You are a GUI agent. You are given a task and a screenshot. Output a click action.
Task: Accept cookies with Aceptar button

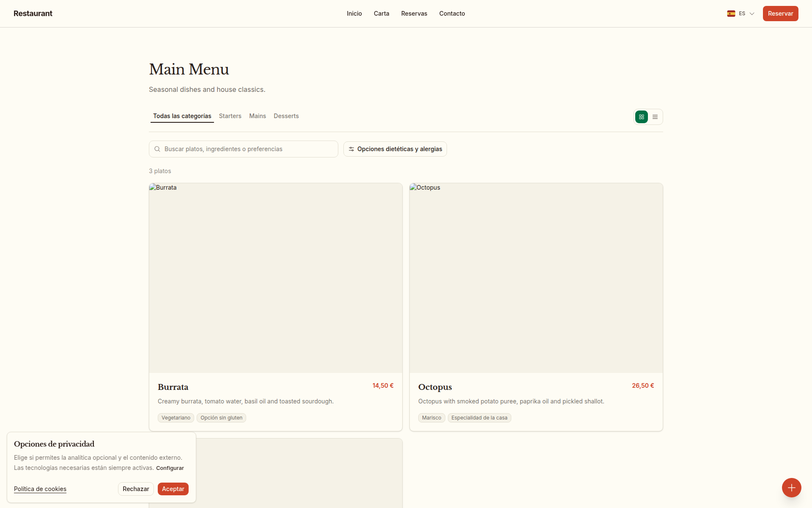tap(173, 489)
